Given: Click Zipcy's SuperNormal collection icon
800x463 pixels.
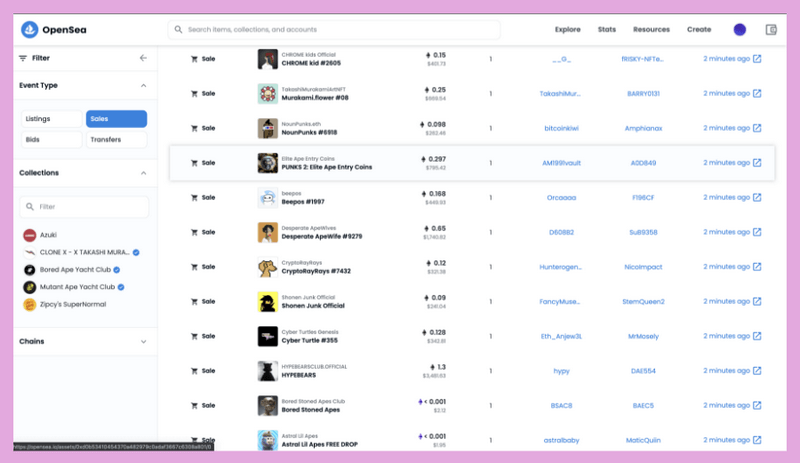Looking at the screenshot, I should click(x=30, y=305).
